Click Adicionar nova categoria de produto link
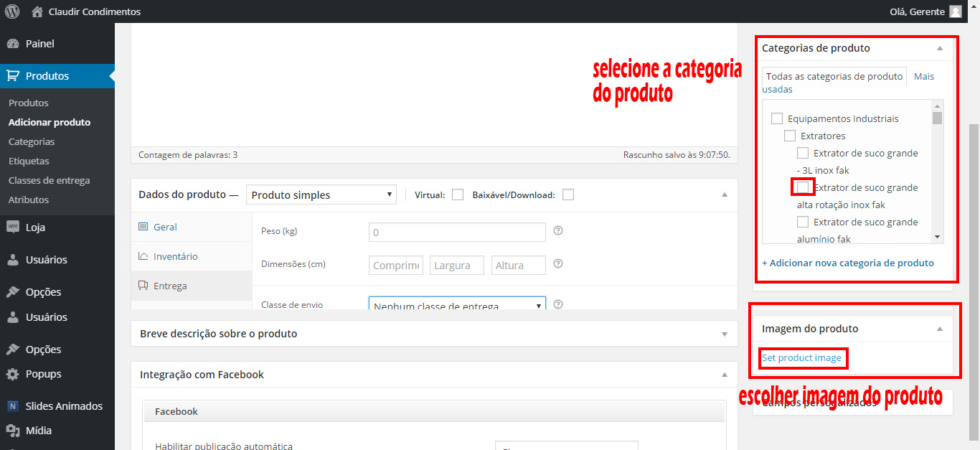 pyautogui.click(x=847, y=263)
